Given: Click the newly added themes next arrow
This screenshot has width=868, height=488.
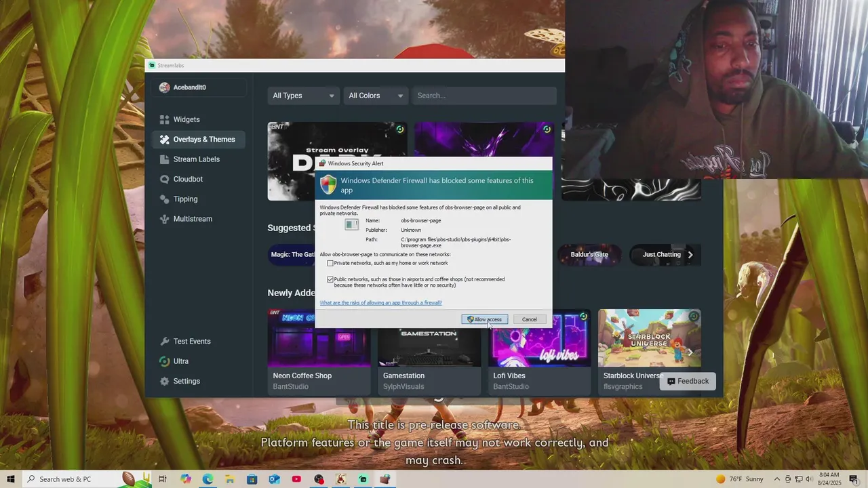Looking at the screenshot, I should (690, 352).
